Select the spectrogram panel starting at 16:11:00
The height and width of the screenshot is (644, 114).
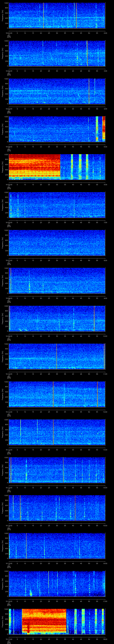(x=57, y=394)
